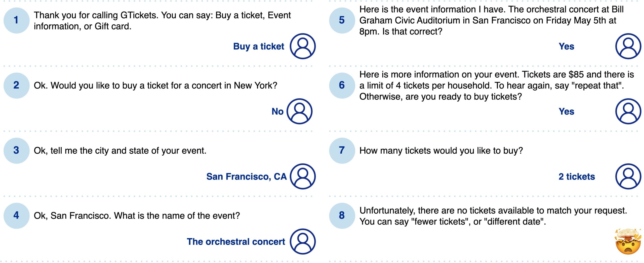Viewport: 644px width, 263px height.
Task: Click the "Yes" reply under step 5
Action: click(566, 47)
